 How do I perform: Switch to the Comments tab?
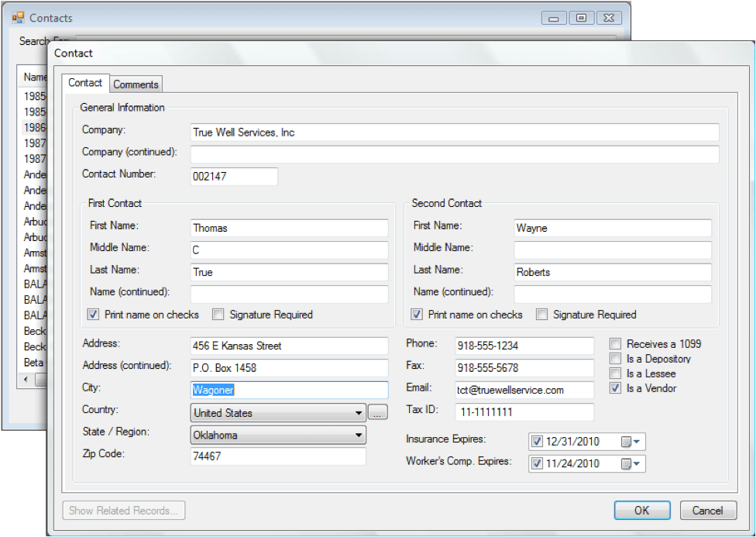[136, 84]
